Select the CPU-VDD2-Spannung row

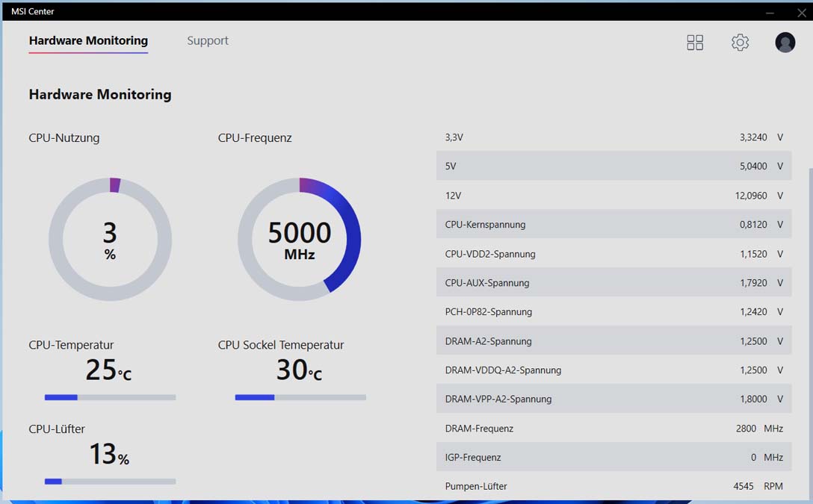point(614,254)
